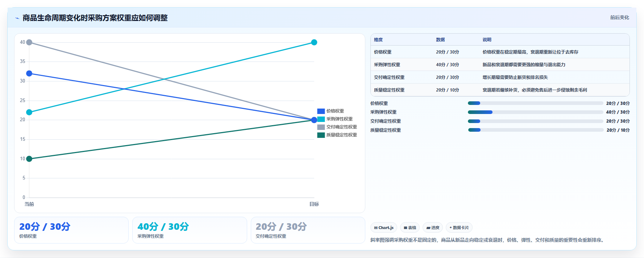
Task: Click the note 增长期最需要防止断货和排名损失
Action: (x=515, y=77)
